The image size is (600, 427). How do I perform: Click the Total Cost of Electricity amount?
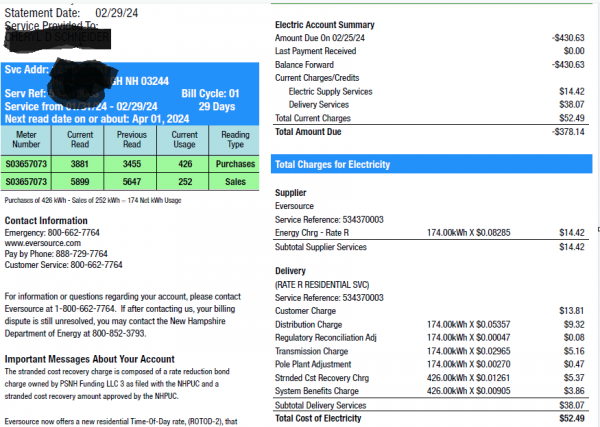(572, 419)
